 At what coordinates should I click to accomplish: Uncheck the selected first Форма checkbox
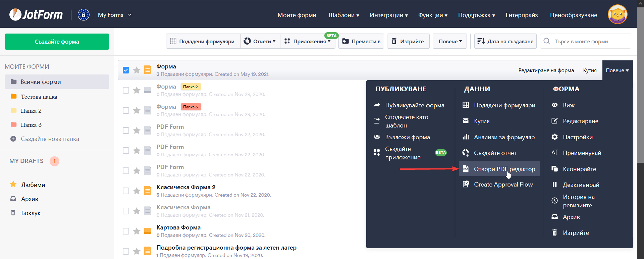(126, 70)
